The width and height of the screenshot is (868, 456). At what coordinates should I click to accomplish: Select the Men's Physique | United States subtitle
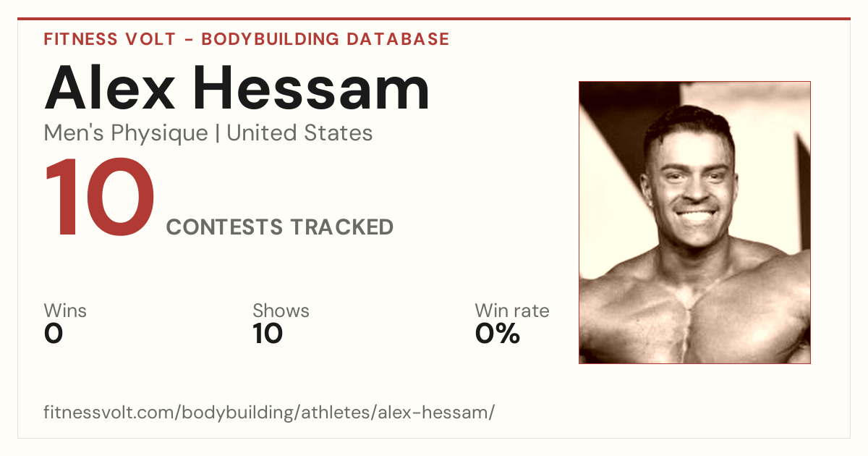pyautogui.click(x=208, y=133)
